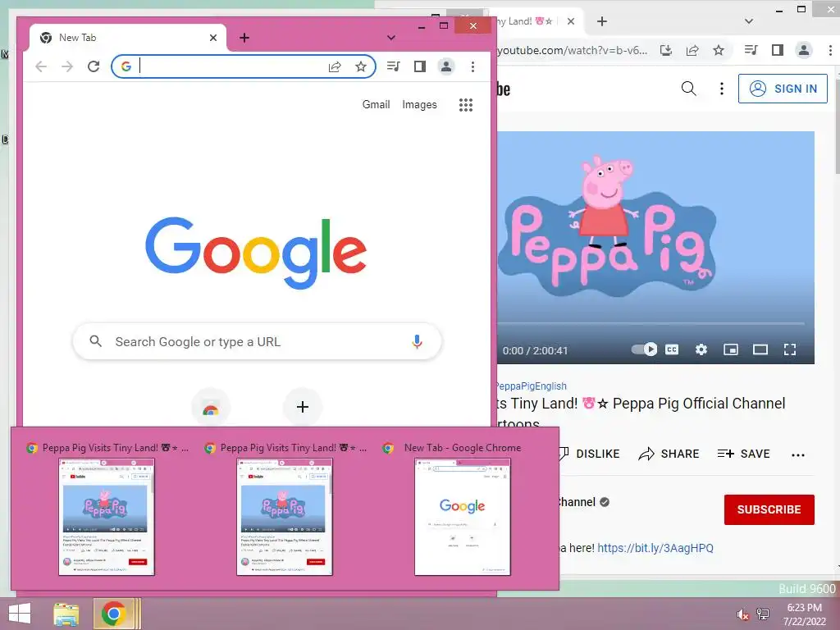This screenshot has width=840, height=630.
Task: Click SHARE under video
Action: point(669,454)
